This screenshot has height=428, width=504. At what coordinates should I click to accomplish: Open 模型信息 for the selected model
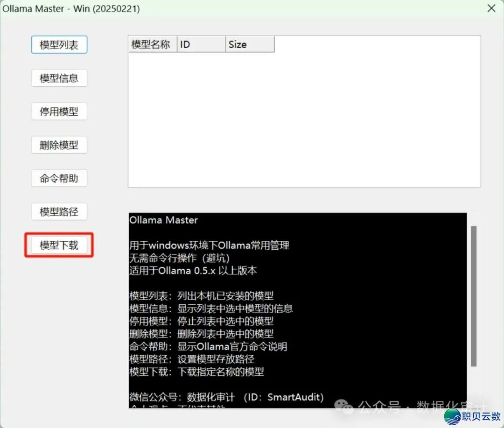[59, 78]
